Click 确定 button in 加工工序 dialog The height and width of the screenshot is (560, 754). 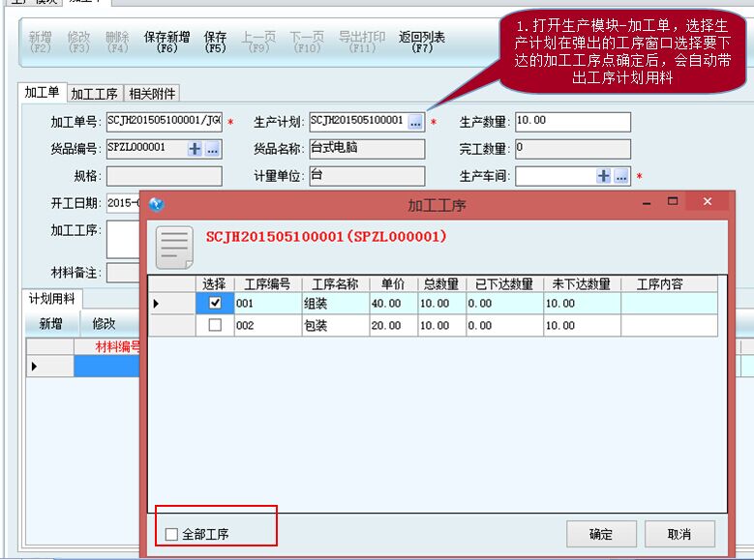coord(601,534)
